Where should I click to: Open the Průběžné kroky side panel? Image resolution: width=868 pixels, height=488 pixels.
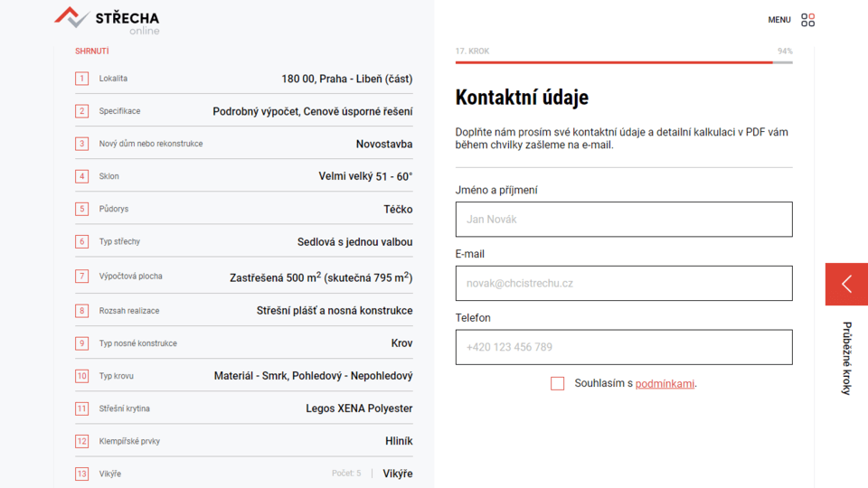pyautogui.click(x=846, y=358)
